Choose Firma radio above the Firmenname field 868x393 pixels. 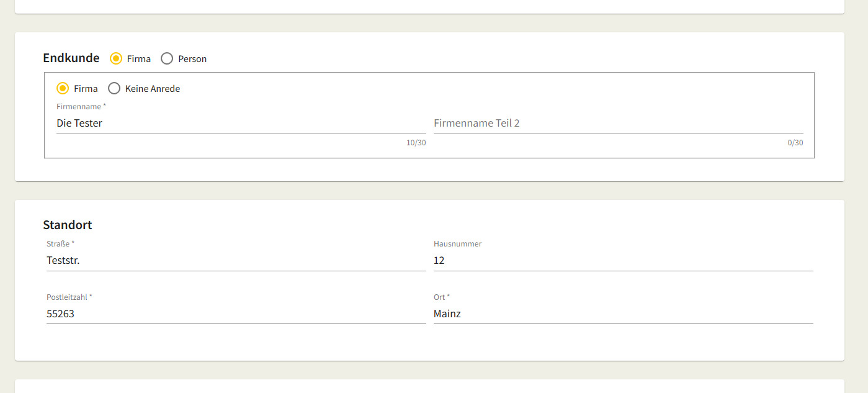[x=63, y=89]
